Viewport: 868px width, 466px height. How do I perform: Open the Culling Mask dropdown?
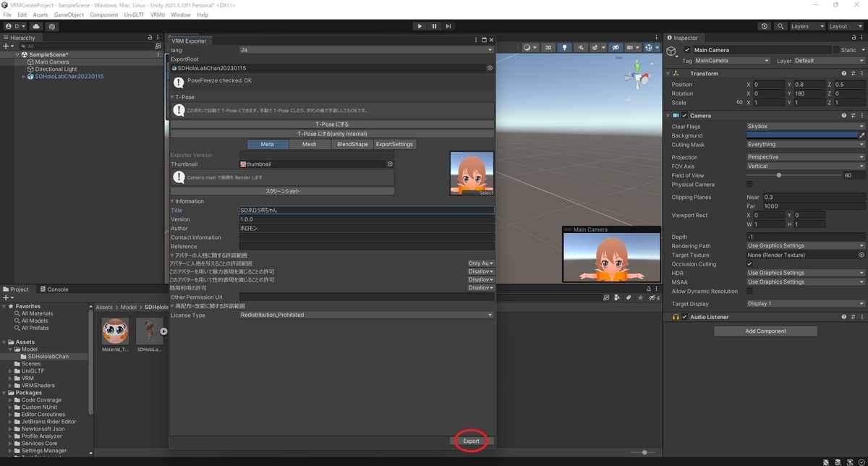(x=805, y=145)
